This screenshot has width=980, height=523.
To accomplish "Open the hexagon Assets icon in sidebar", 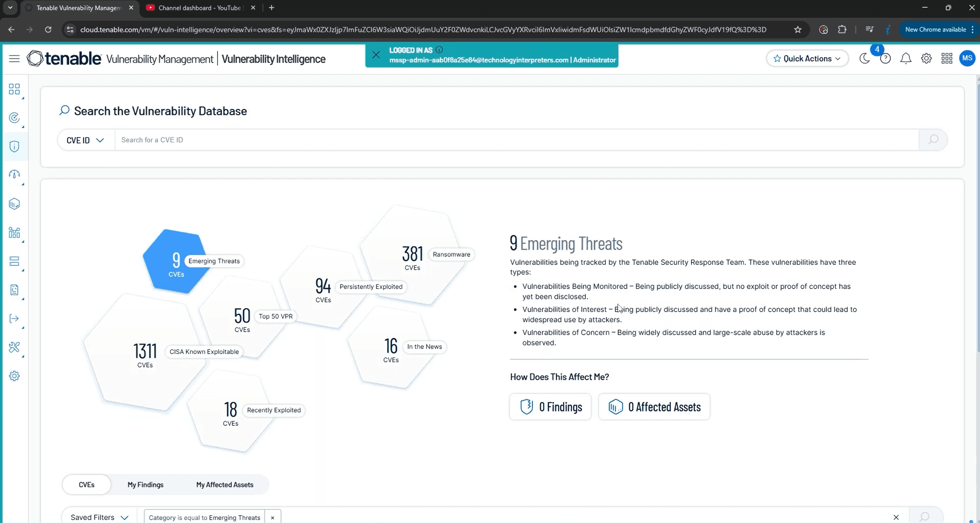I will [x=15, y=204].
